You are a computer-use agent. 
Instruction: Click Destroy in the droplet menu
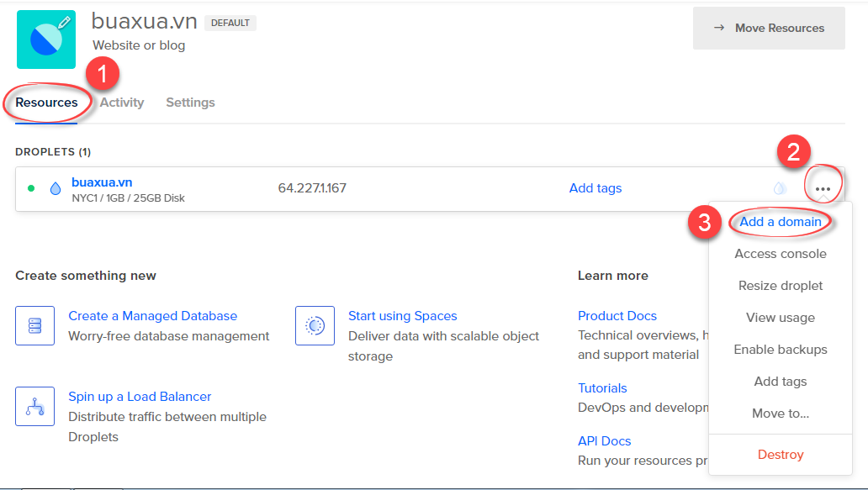781,455
